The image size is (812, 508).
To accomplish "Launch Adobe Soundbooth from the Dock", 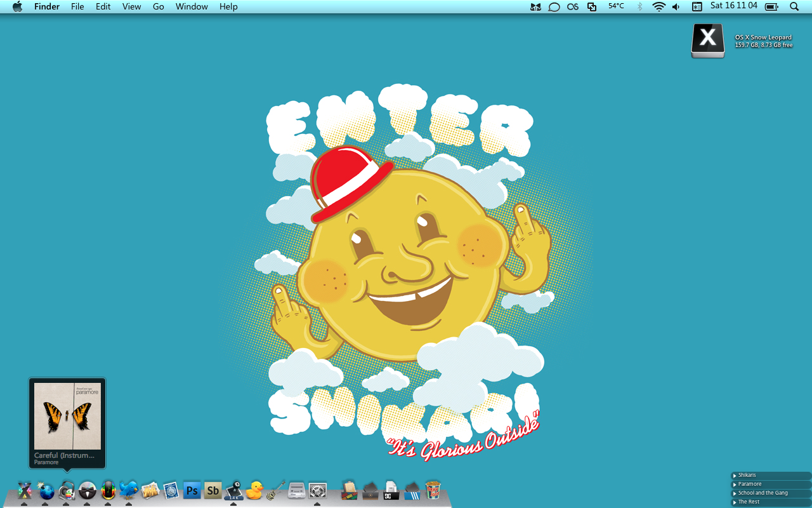I will [x=213, y=491].
